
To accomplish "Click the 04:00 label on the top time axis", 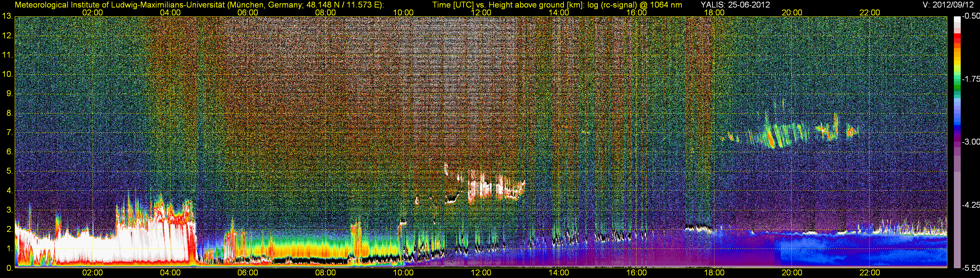I will click(170, 12).
